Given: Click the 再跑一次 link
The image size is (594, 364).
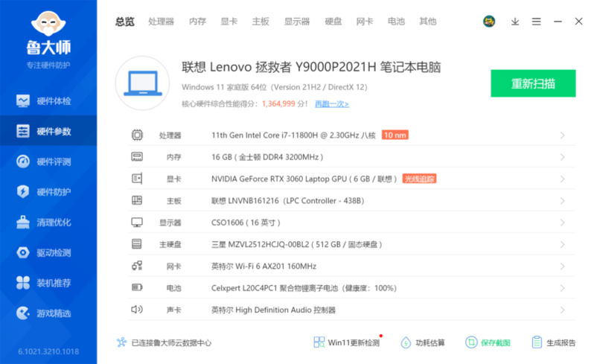Looking at the screenshot, I should click(331, 104).
